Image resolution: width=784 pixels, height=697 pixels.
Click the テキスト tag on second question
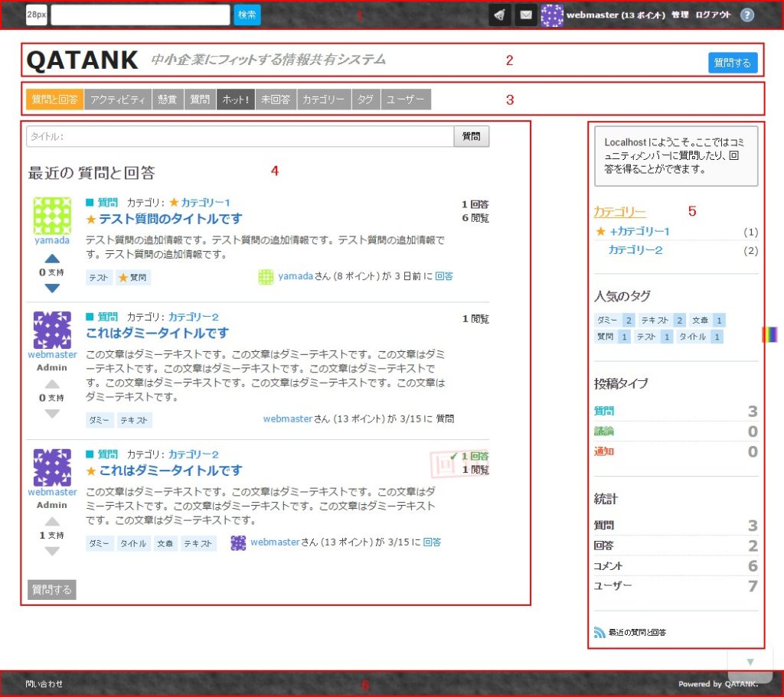(x=134, y=420)
